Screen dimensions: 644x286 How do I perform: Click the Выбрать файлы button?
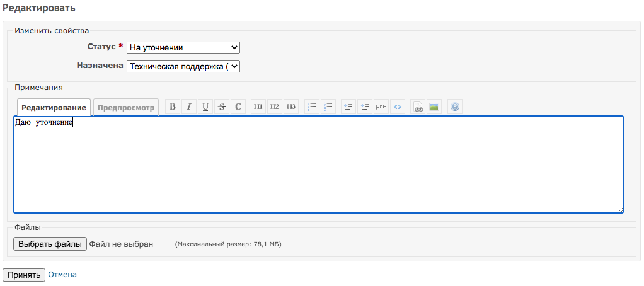point(50,244)
